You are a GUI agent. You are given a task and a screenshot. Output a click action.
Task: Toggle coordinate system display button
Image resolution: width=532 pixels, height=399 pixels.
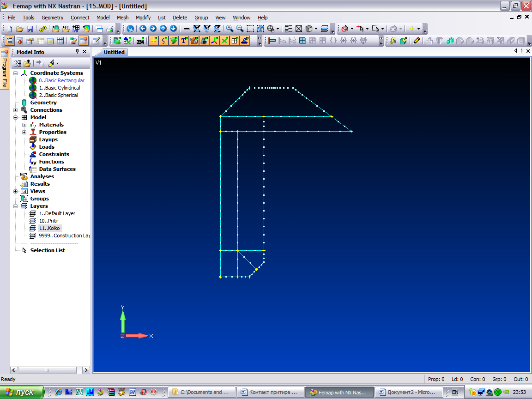[x=214, y=41]
